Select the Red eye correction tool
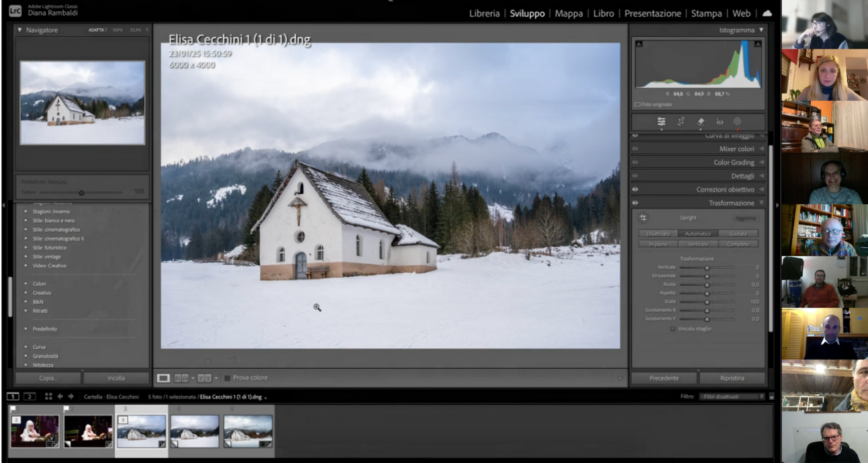This screenshot has width=868, height=463. coord(719,122)
